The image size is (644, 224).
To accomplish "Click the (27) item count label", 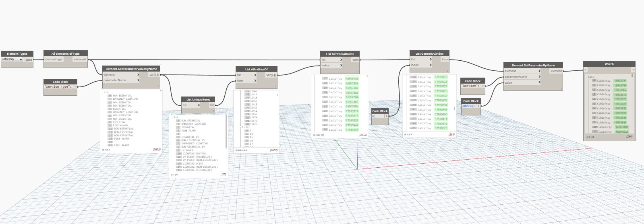I will click(x=224, y=175).
